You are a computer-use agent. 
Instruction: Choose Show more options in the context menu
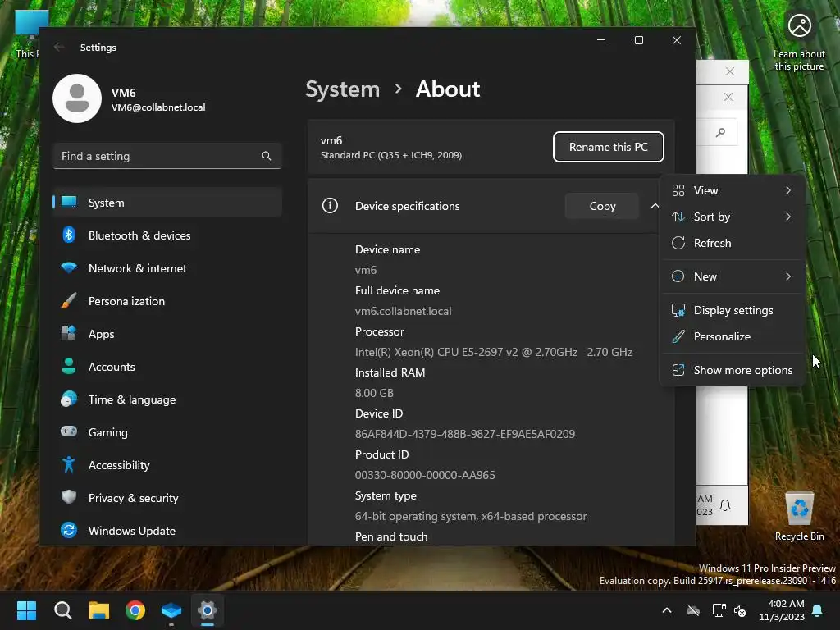733,370
